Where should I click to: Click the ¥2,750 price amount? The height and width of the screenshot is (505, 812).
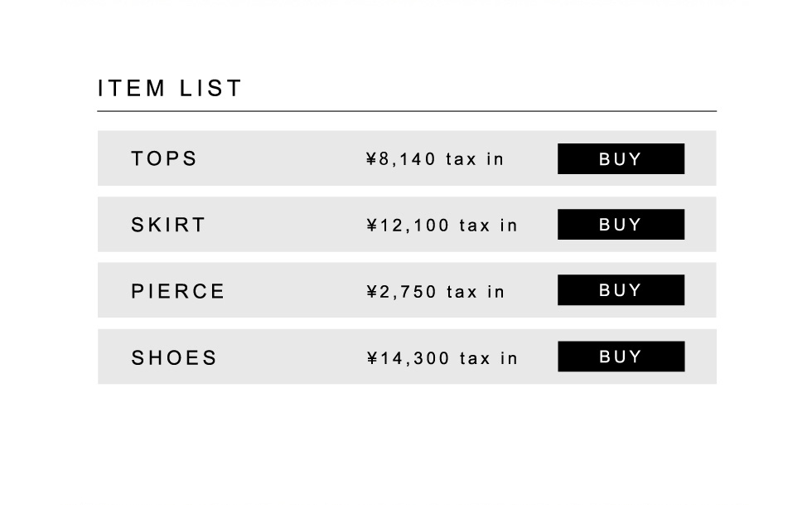point(400,292)
